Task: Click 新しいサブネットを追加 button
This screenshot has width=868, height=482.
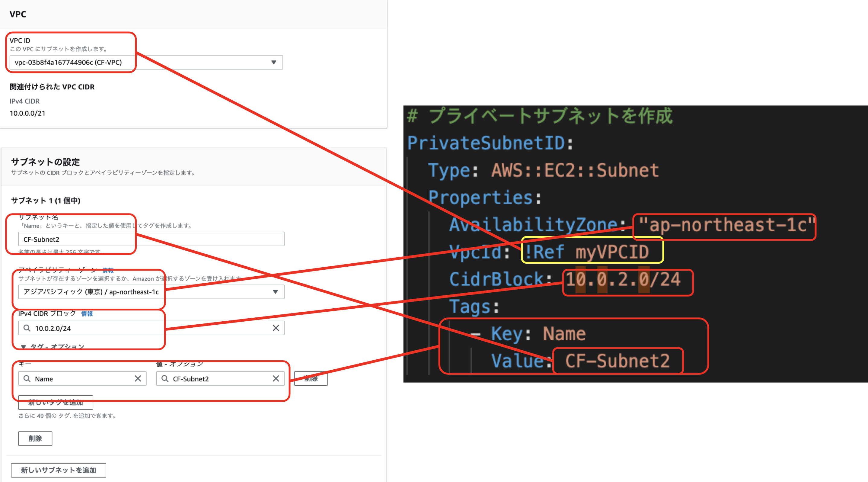Action: pyautogui.click(x=58, y=470)
